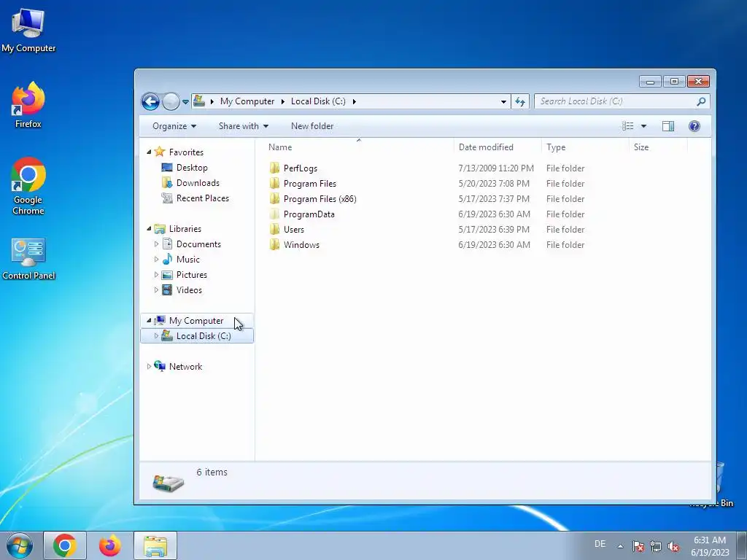This screenshot has height=560, width=747.
Task: Select the Pictures library icon
Action: click(x=167, y=275)
